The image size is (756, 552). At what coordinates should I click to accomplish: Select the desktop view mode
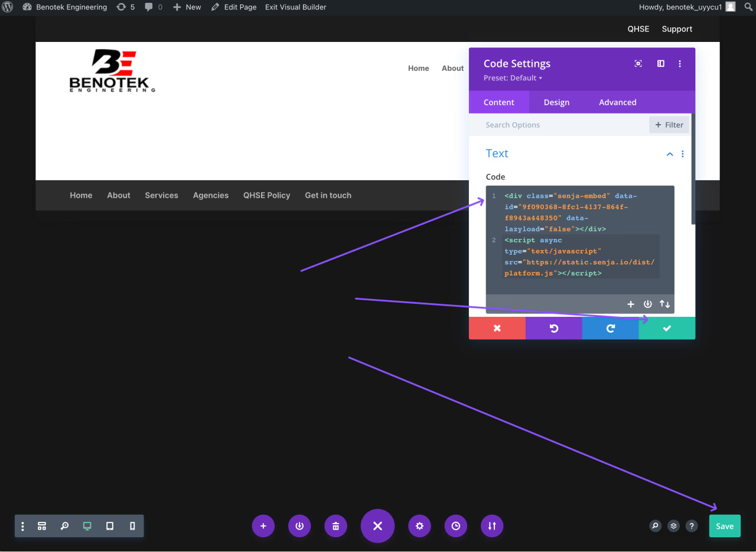tap(87, 526)
